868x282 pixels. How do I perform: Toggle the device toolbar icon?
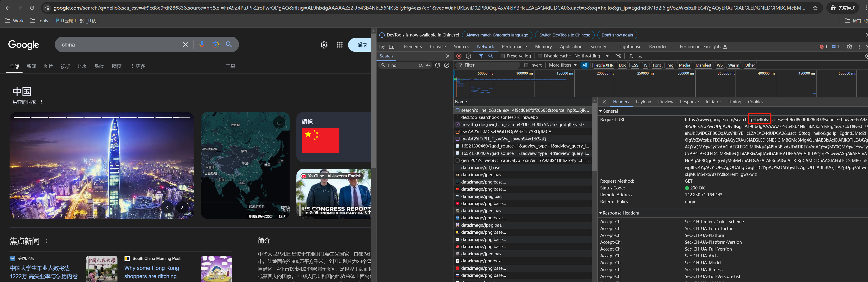coord(392,47)
